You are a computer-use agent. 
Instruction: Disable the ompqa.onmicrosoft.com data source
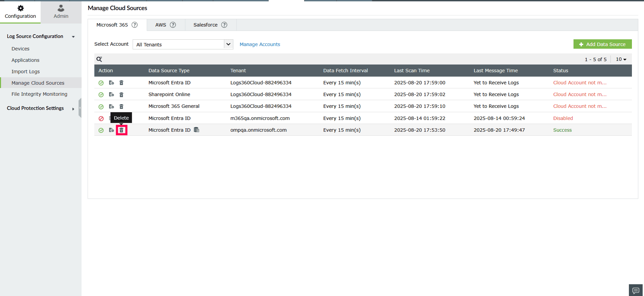(x=101, y=130)
